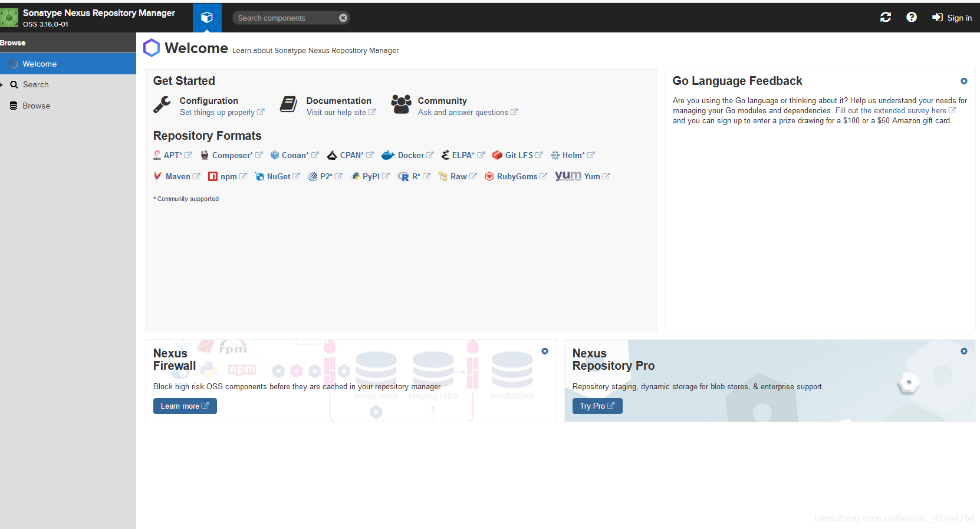Select Browse in the sidebar
The image size is (980, 529).
[x=68, y=106]
